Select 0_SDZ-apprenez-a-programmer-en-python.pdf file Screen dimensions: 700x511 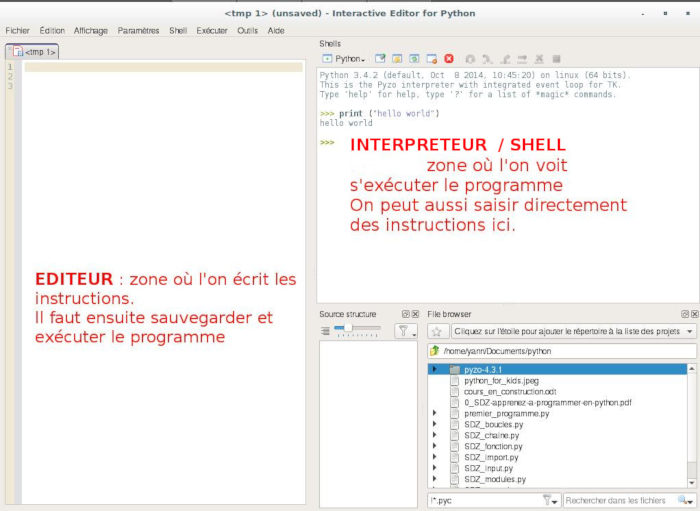(547, 403)
